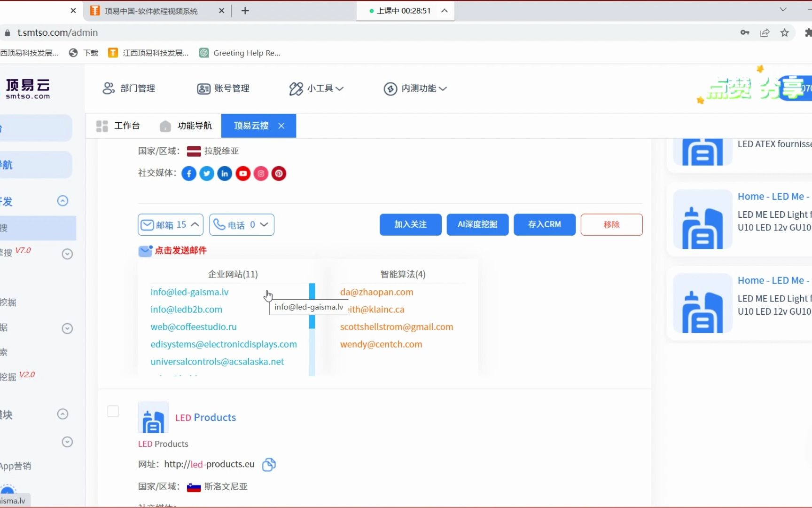Expand the sidebar 块 section chevron
812x508 pixels.
[62, 414]
